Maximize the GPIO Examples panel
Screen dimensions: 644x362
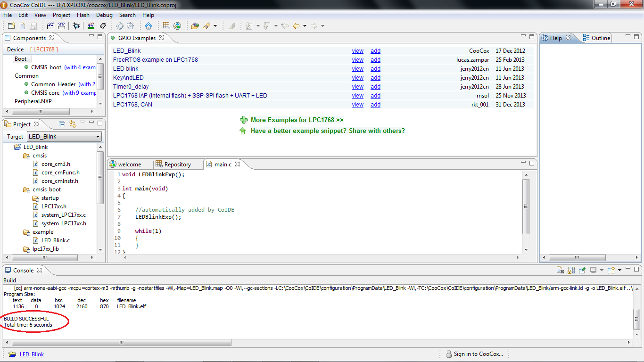[532, 36]
